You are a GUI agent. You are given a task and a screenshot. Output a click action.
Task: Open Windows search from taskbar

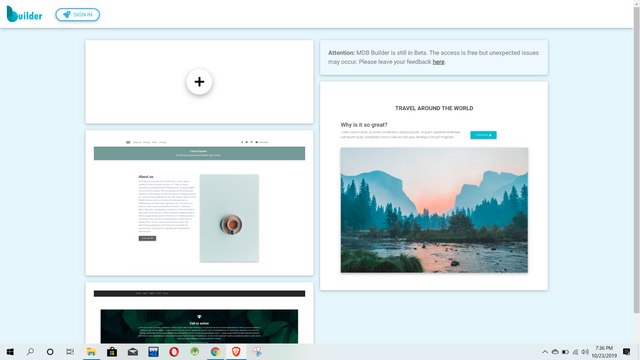pos(30,352)
